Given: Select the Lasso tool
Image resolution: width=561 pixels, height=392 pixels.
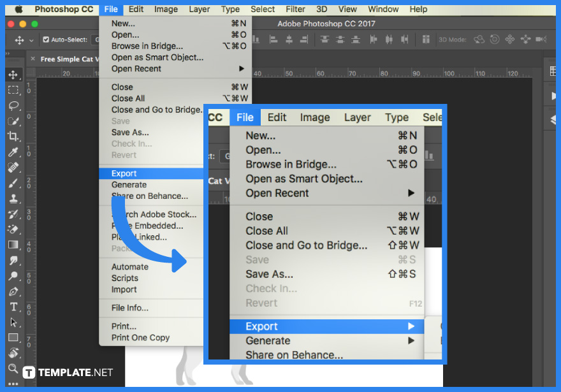Looking at the screenshot, I should [13, 105].
